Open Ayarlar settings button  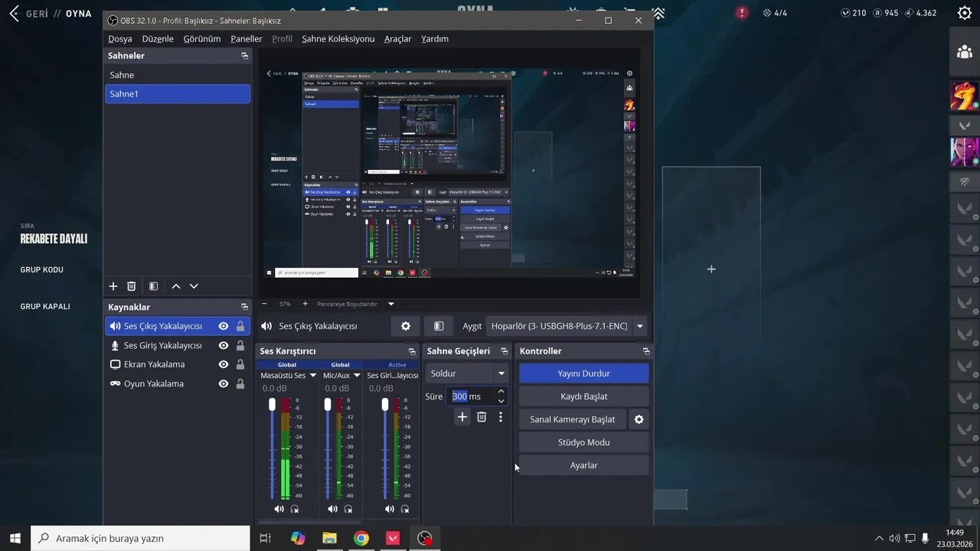[x=583, y=465]
